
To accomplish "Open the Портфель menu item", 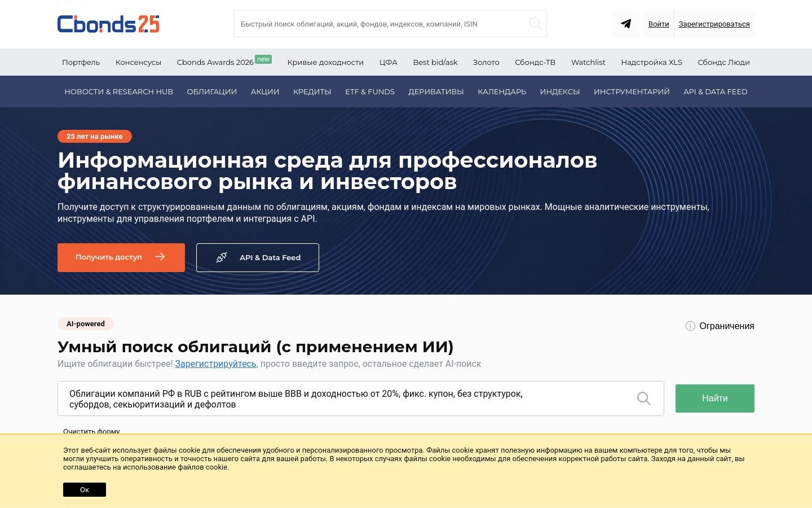I will pyautogui.click(x=81, y=62).
